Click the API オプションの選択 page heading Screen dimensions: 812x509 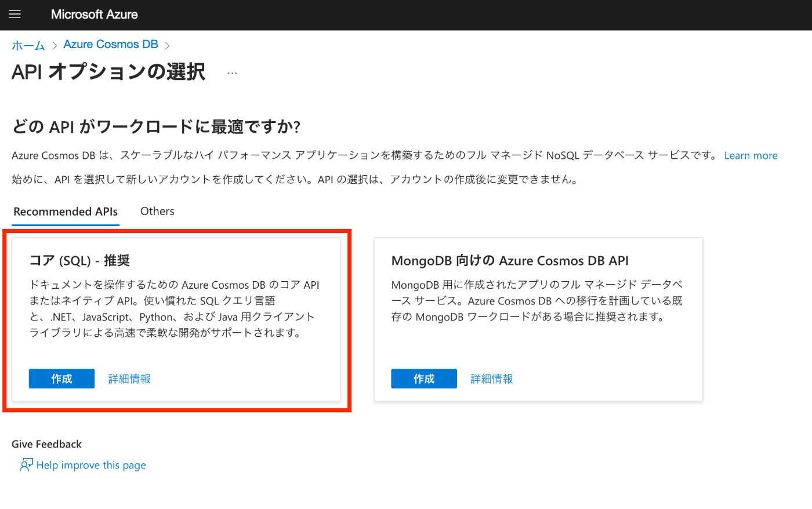click(108, 72)
